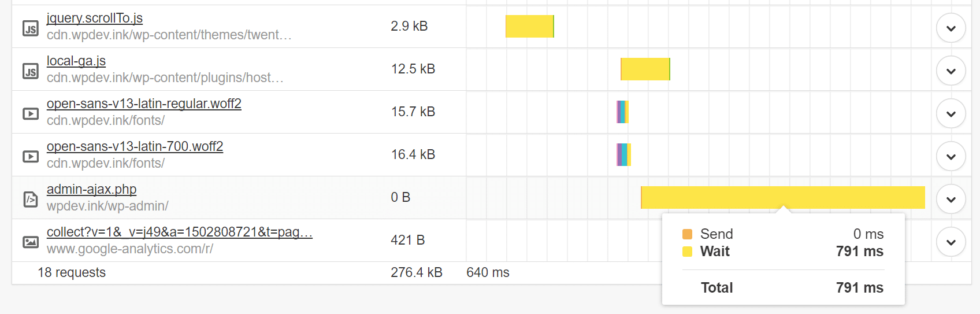
Task: Expand the google-analytics collect request row
Action: (951, 242)
